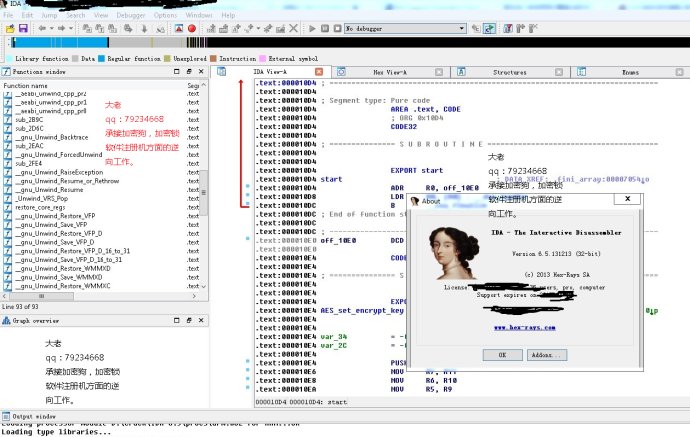The height and width of the screenshot is (437, 690).
Task: Click the Output window panel icon
Action: point(6,416)
